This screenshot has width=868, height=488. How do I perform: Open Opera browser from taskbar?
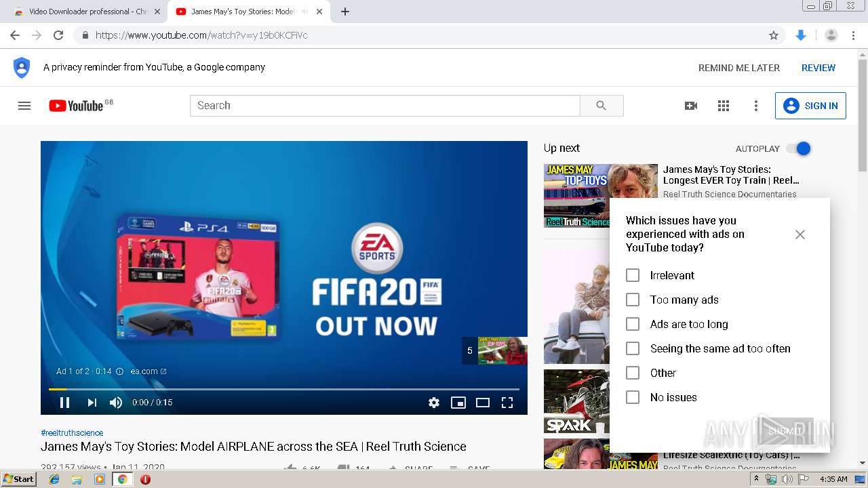145,479
